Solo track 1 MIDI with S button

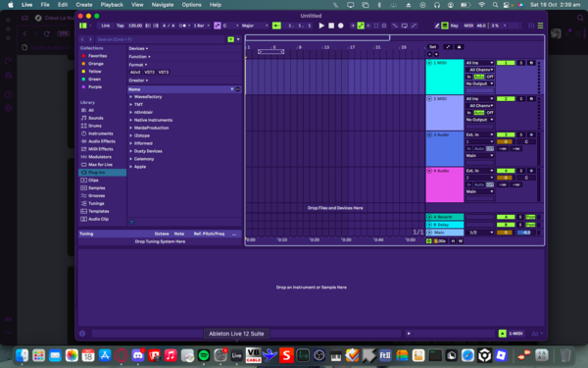[x=521, y=63]
